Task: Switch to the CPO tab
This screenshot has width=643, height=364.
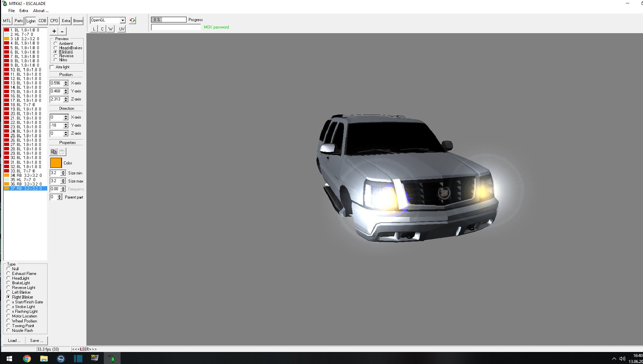Action: (54, 21)
